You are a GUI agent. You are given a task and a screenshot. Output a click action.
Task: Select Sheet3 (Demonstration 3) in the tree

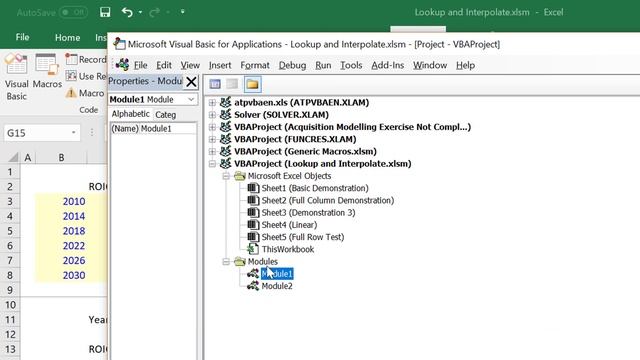click(308, 213)
